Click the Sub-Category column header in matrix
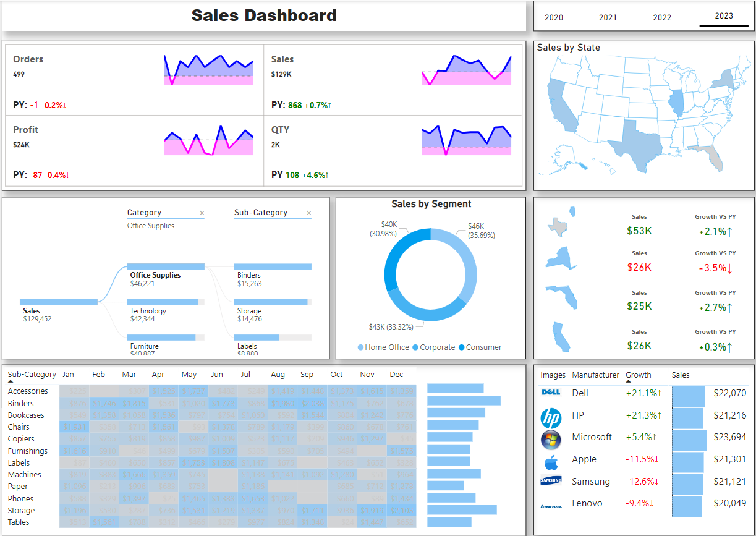 pyautogui.click(x=32, y=375)
